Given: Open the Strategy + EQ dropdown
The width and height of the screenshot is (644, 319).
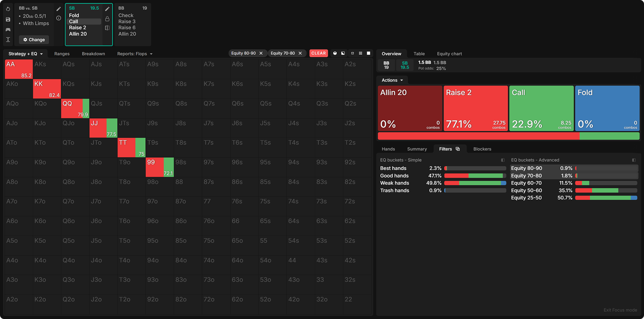Looking at the screenshot, I should click(25, 54).
